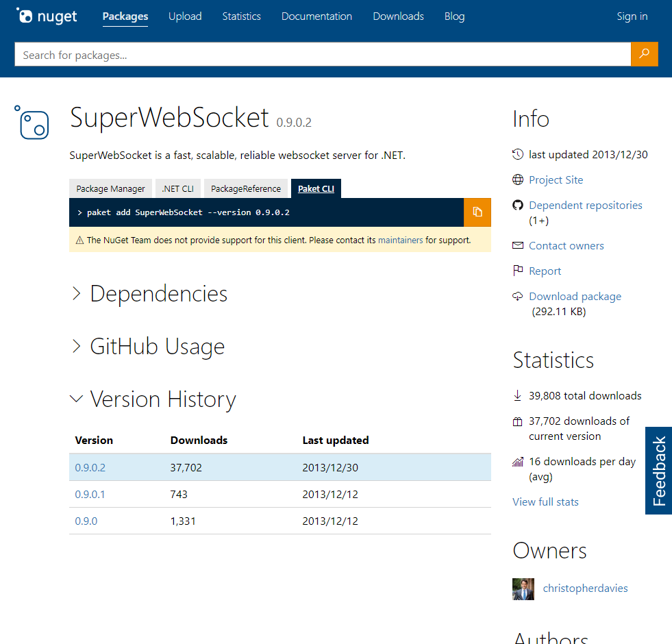Open the Project Site link
This screenshot has width=672, height=644.
556,179
